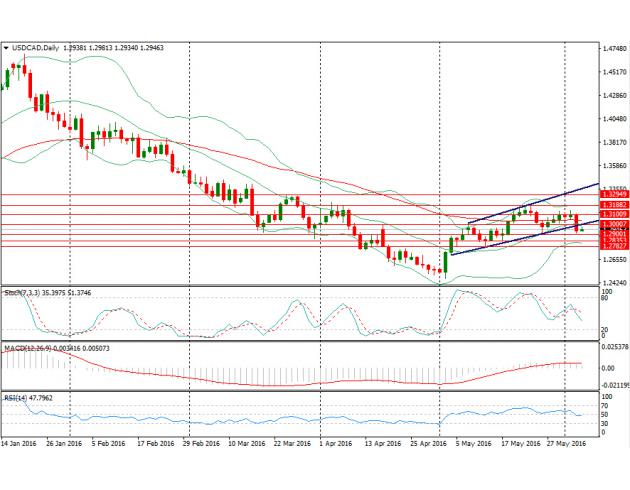630x490 pixels.
Task: Click the 1.27827 support level price tag
Action: pyautogui.click(x=612, y=246)
